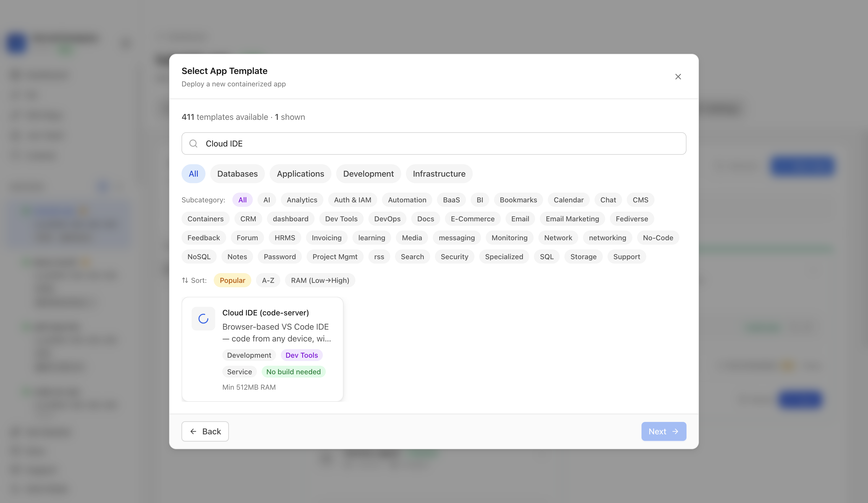The width and height of the screenshot is (868, 503).
Task: Filter by Security subcategory
Action: coord(454,257)
